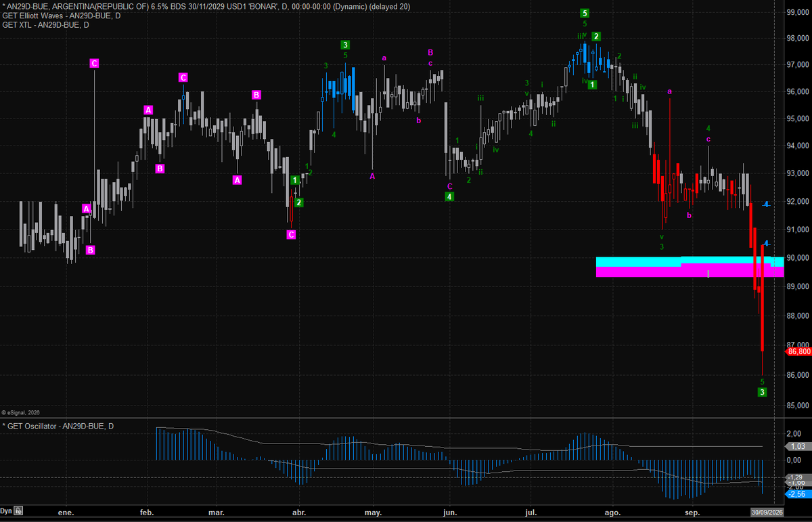Viewport: 812px width, 522px height.
Task: Click the jun. month label on time axis
Action: pos(450,513)
